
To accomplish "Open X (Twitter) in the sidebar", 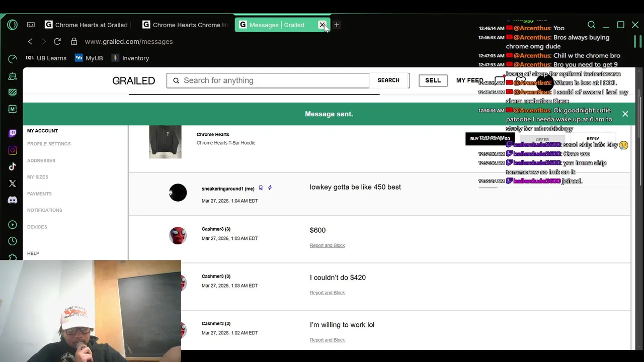I will (13, 183).
